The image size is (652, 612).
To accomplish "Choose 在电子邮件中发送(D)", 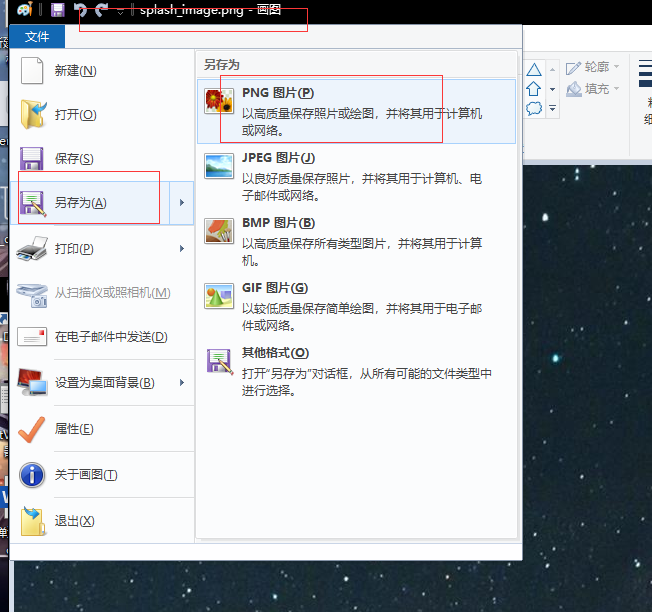I will (x=102, y=337).
